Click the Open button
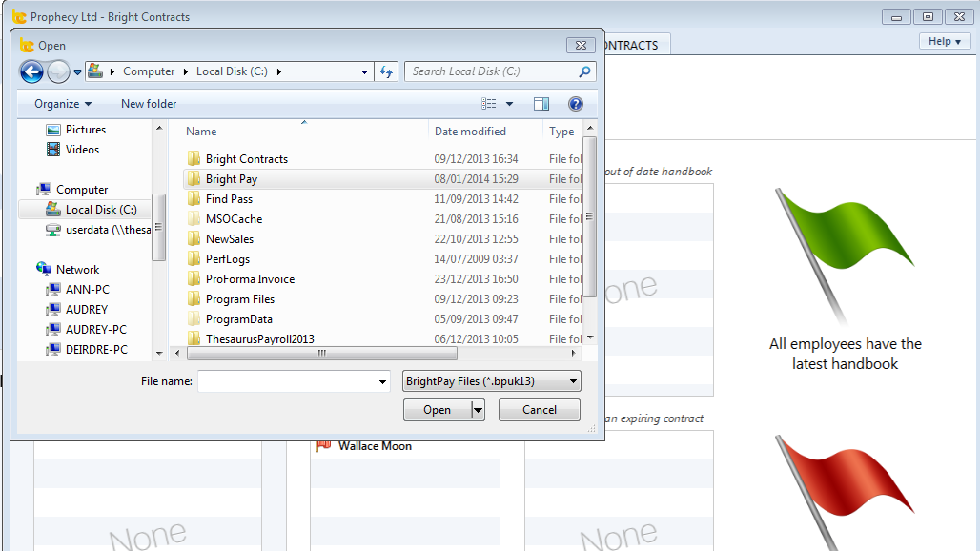The width and height of the screenshot is (980, 551). click(437, 410)
